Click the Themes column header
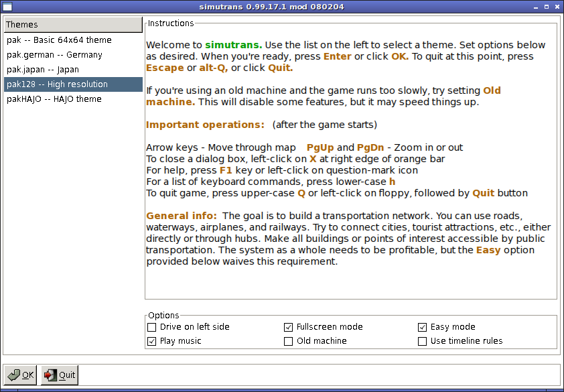 pyautogui.click(x=74, y=25)
